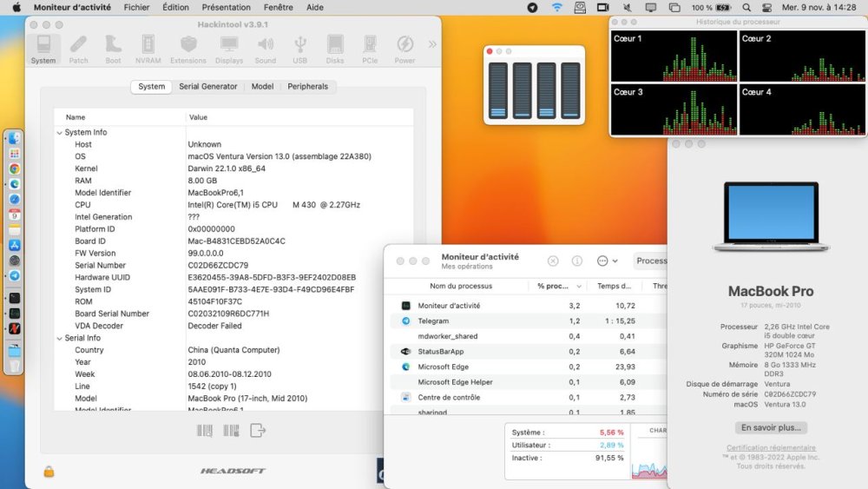Open the Édition menu
Image resolution: width=868 pixels, height=489 pixels.
click(175, 7)
